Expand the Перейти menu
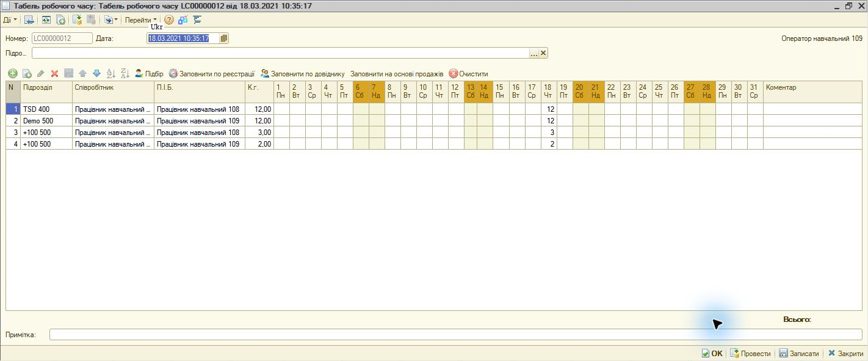This screenshot has height=361, width=868. coord(141,20)
